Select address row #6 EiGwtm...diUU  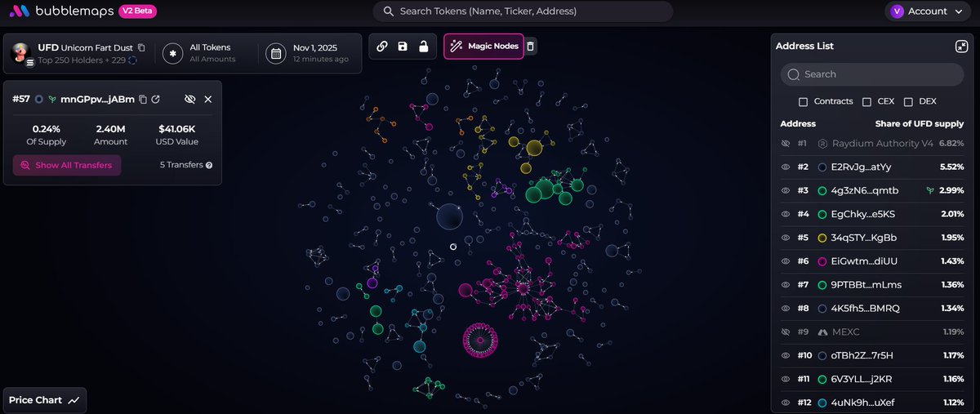(x=872, y=261)
